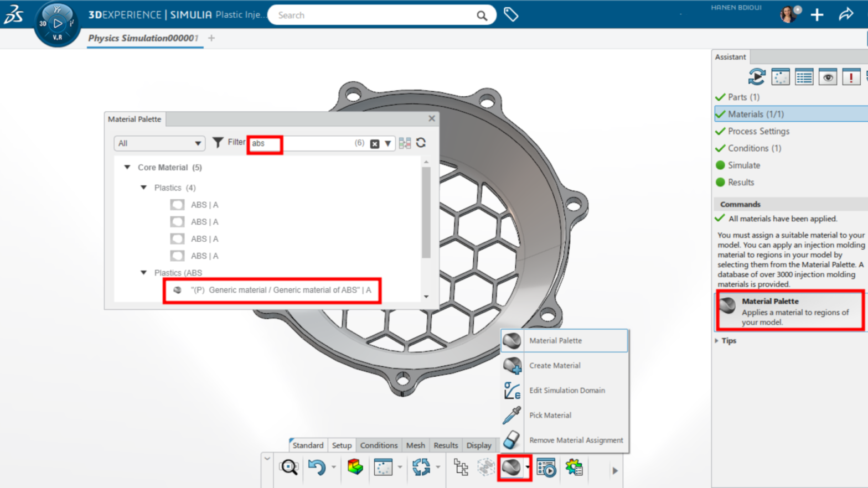Collapse the Core Material (5) group
Viewport: 868px width, 488px height.
[x=127, y=167]
